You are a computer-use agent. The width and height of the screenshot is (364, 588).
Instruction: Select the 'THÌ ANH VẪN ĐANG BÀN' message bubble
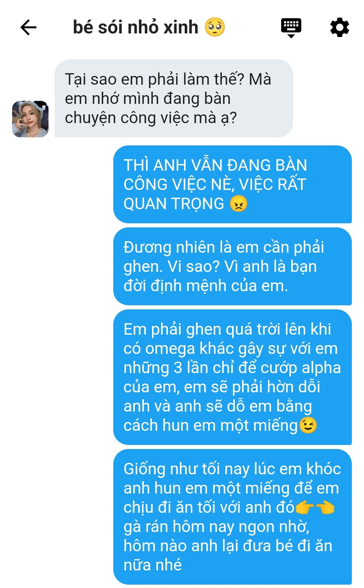click(233, 185)
